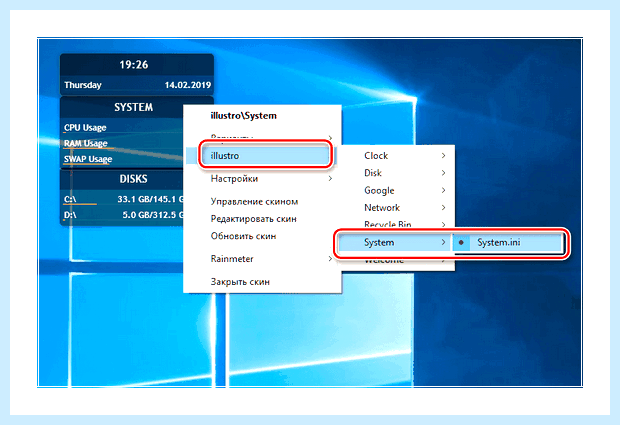Expand arrow next to Network
Image resolution: width=620 pixels, height=425 pixels.
[x=443, y=208]
